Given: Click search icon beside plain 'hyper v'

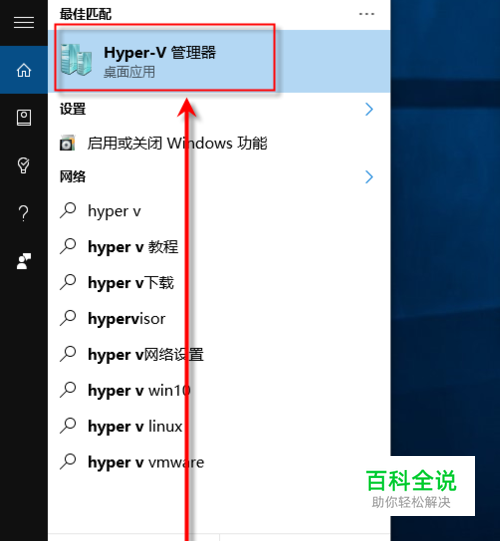Looking at the screenshot, I should coord(68,210).
